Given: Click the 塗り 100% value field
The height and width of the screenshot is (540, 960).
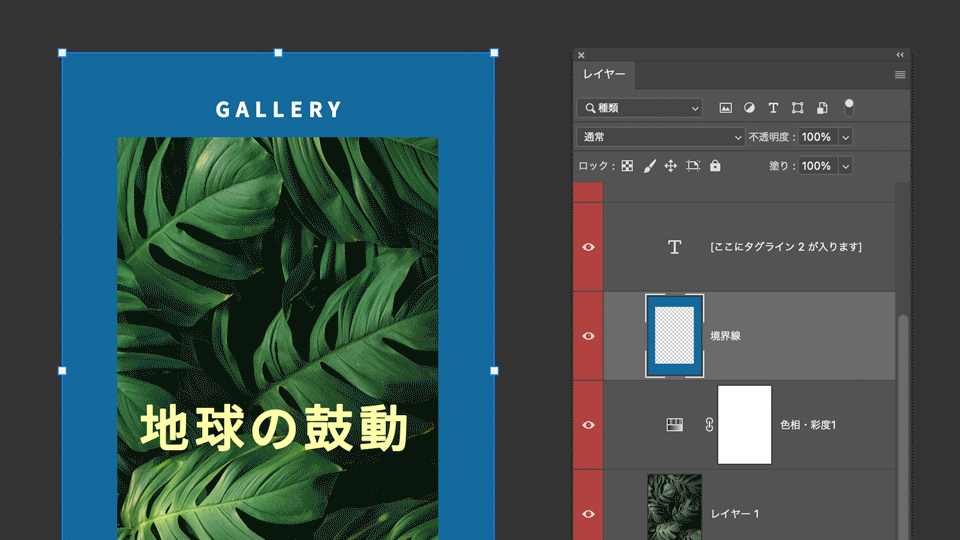Looking at the screenshot, I should pos(818,166).
